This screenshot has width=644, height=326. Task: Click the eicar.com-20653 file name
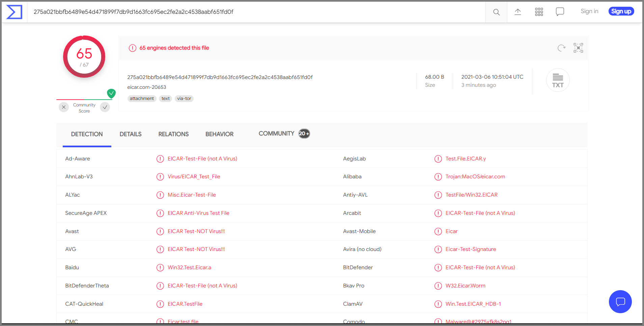coord(147,87)
